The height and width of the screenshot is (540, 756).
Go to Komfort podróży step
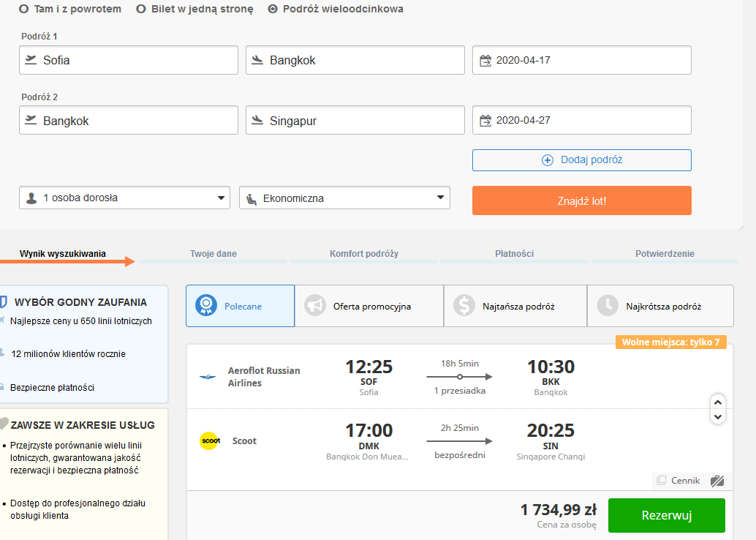(364, 254)
